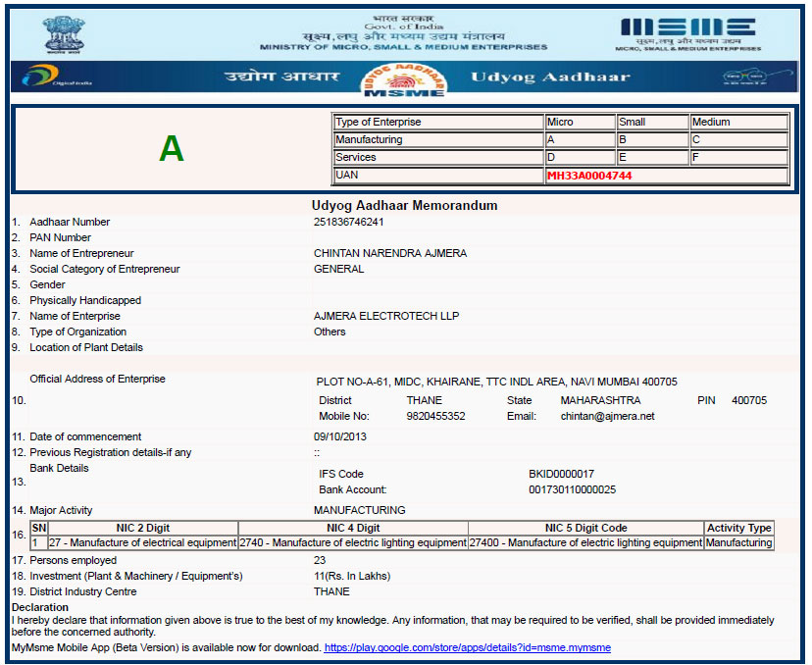Viewport: 812px width, 665px height.
Task: Click the enterprise name AJMERA ELECTROTECH LLP
Action: click(386, 316)
